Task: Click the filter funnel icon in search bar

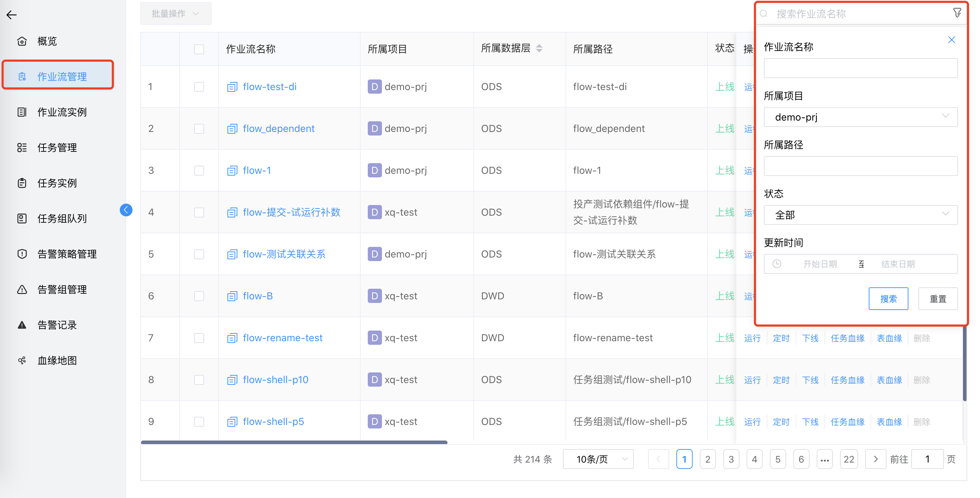Action: (957, 12)
